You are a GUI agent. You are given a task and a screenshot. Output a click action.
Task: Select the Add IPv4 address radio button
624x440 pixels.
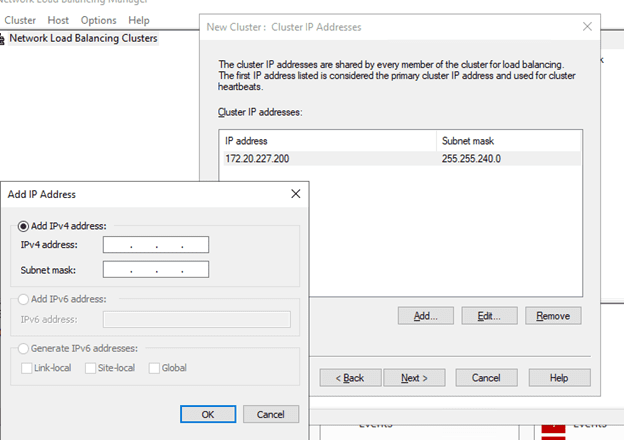click(x=24, y=226)
